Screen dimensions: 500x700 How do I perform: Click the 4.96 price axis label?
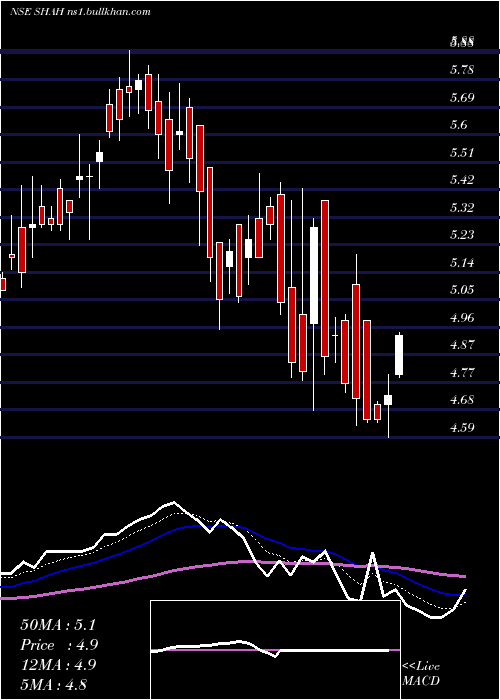(462, 317)
